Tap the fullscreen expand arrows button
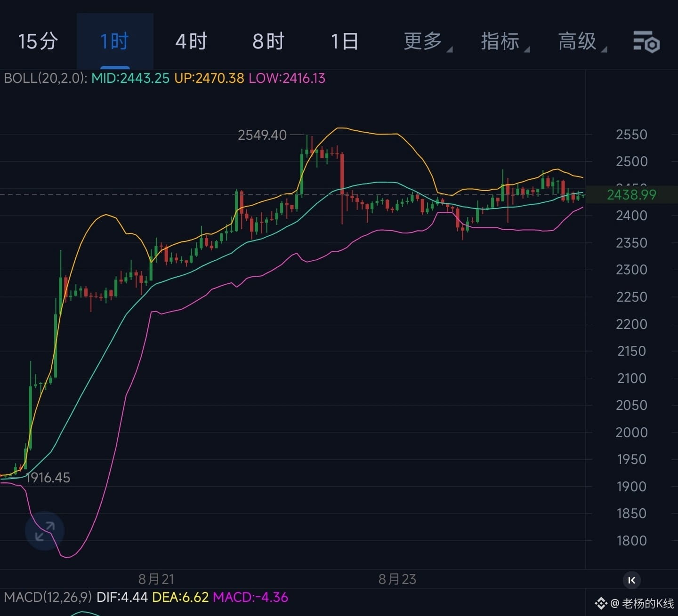 click(45, 531)
